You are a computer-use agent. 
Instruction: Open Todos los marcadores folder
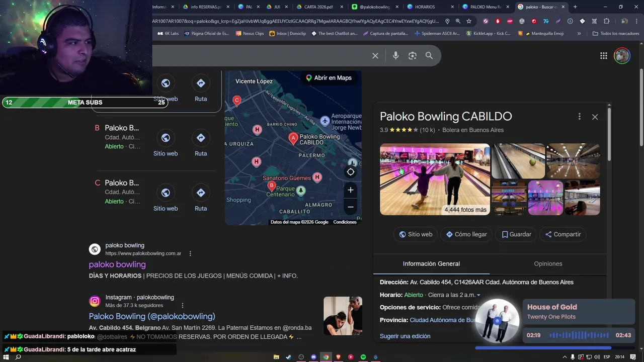point(616,34)
